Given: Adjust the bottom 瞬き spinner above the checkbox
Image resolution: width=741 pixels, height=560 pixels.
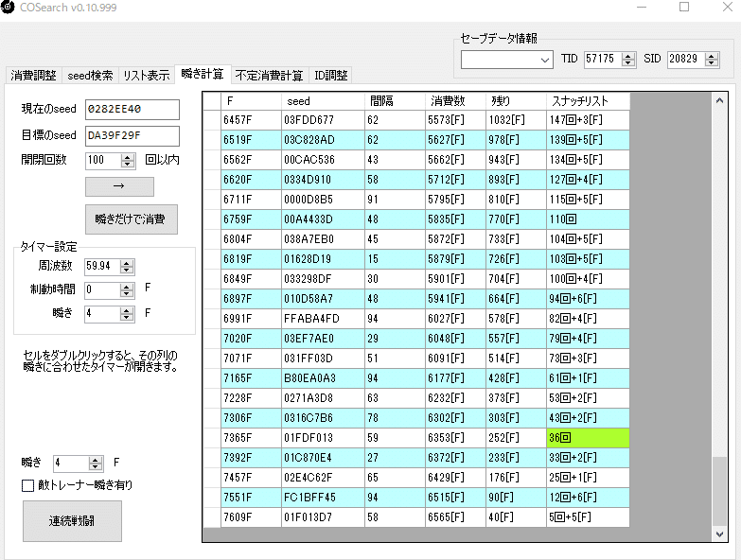Looking at the screenshot, I should pos(96,464).
